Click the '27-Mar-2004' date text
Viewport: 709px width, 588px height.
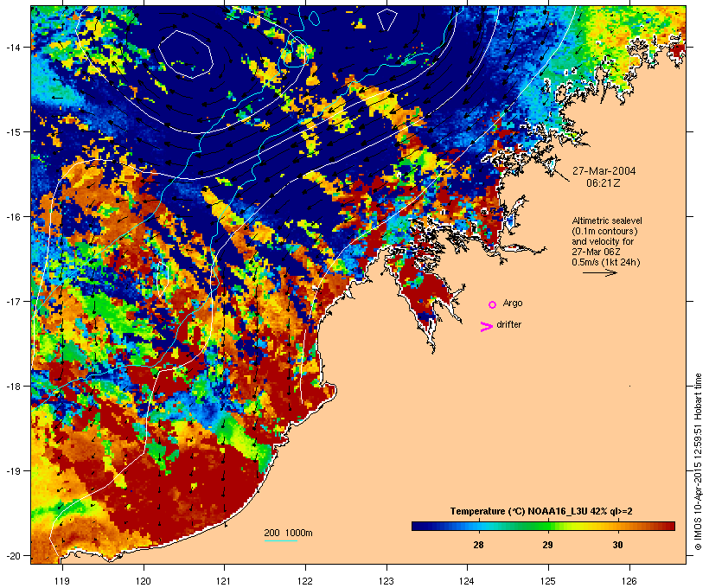click(x=604, y=171)
